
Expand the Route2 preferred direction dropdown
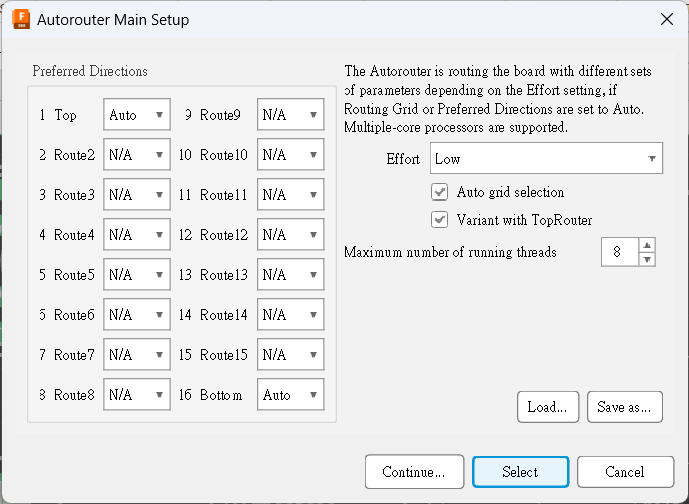coord(137,155)
